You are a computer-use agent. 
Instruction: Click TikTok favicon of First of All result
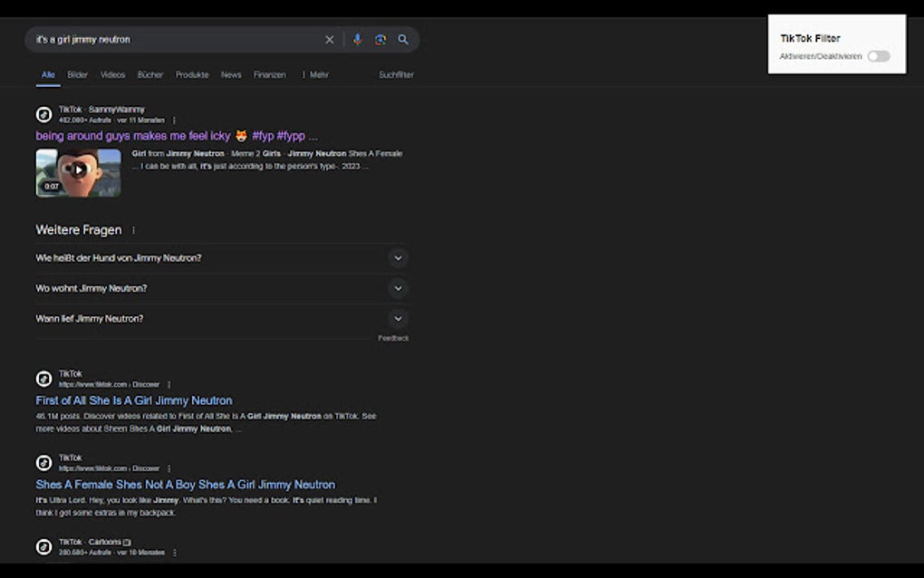(x=44, y=379)
